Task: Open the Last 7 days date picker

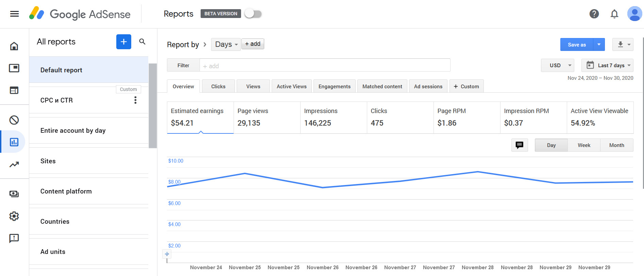Action: point(607,66)
